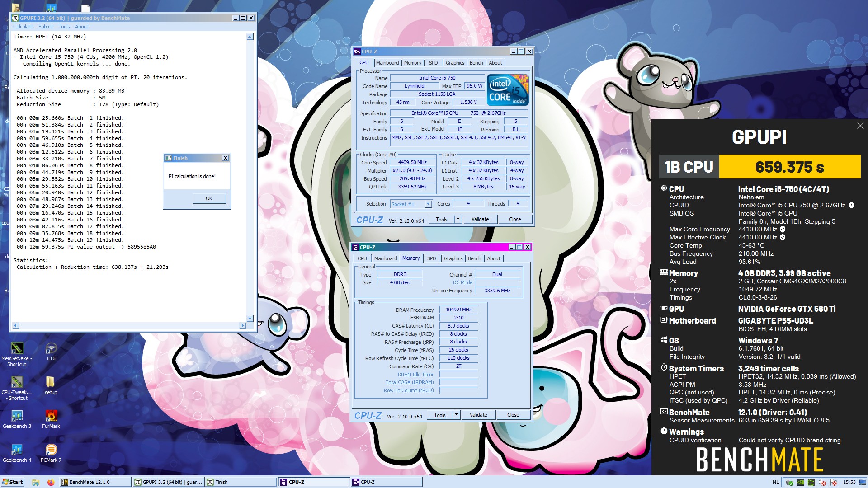Image resolution: width=868 pixels, height=488 pixels.
Task: Switch to Mainboard tab in lower CPU-Z window
Action: [x=386, y=258]
